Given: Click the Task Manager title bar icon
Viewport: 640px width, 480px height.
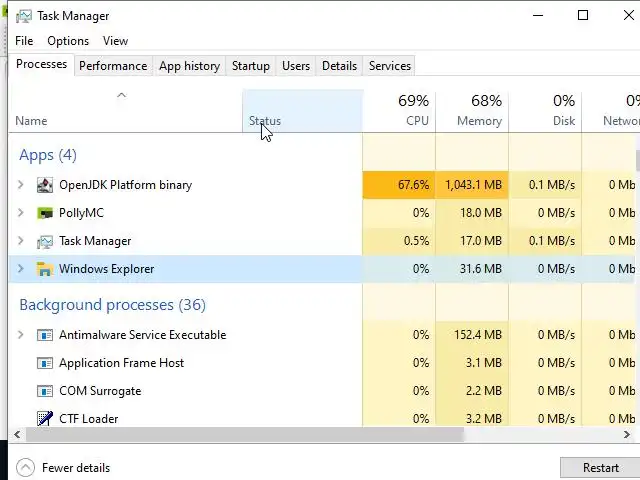Looking at the screenshot, I should click(x=23, y=16).
